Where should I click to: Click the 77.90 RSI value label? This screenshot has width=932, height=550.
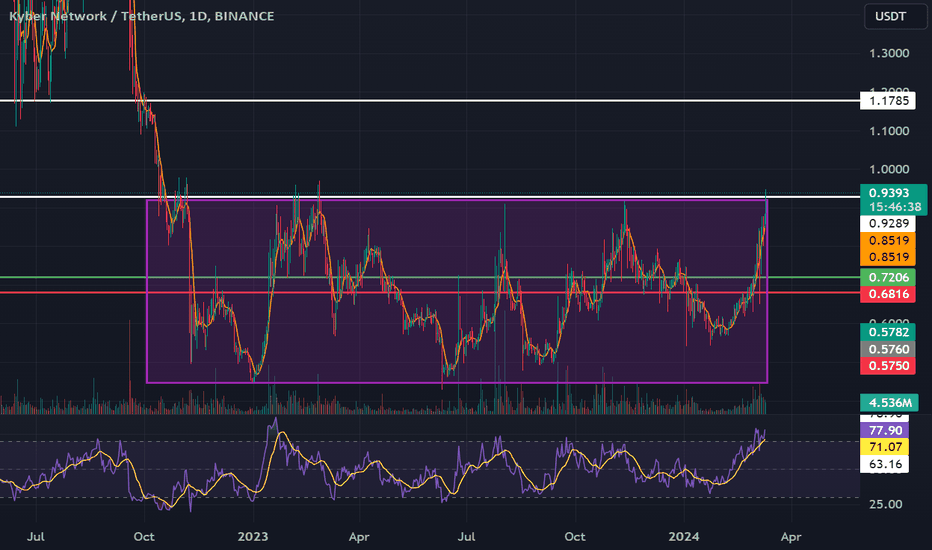tap(885, 430)
